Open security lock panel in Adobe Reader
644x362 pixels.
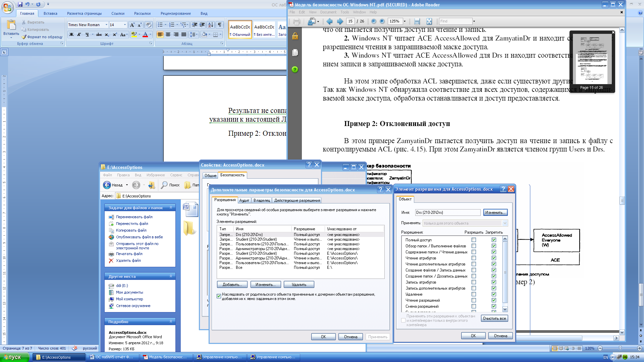tap(295, 36)
